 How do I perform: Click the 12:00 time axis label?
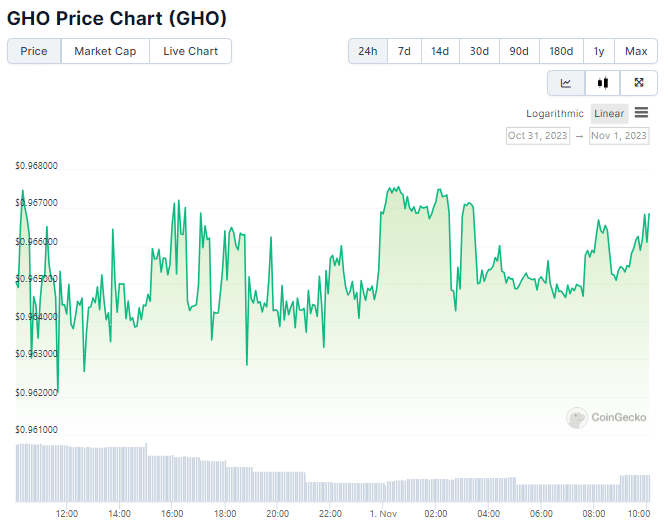click(67, 514)
